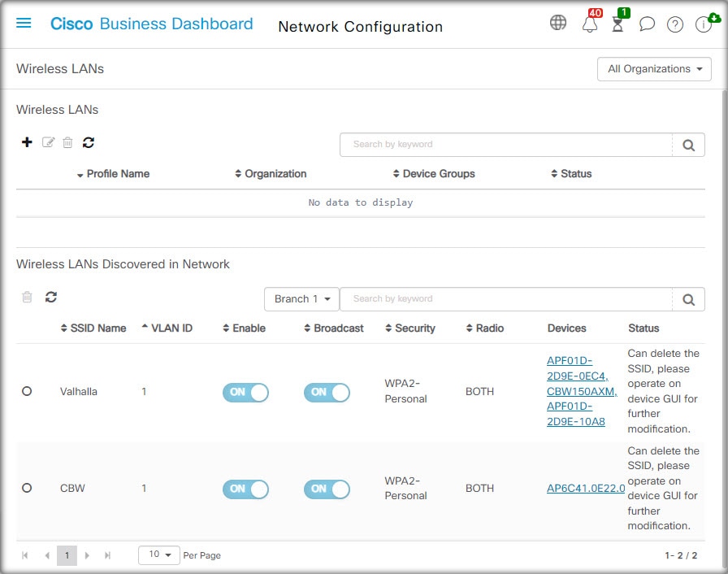Screen dimensions: 728x574
Task: Open device link AP6C41.0E22.0
Action: point(586,488)
